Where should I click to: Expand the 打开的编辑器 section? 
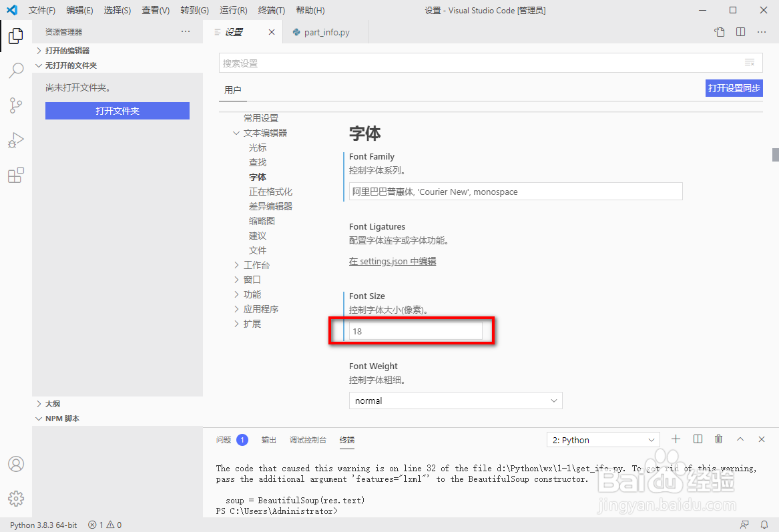coord(117,51)
